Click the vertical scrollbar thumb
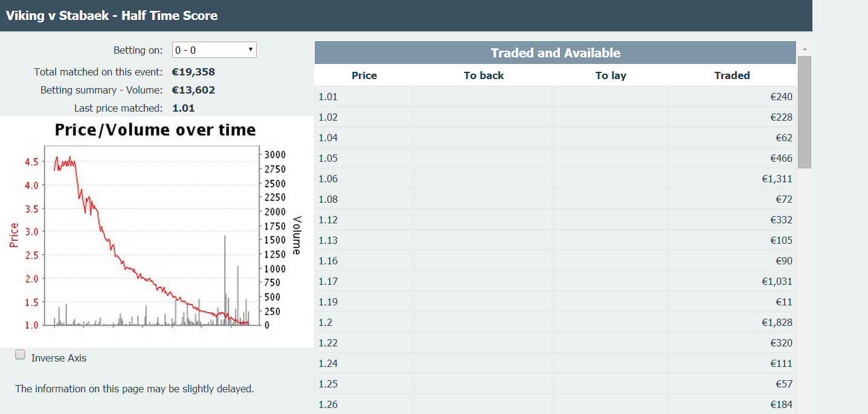 coord(804,112)
